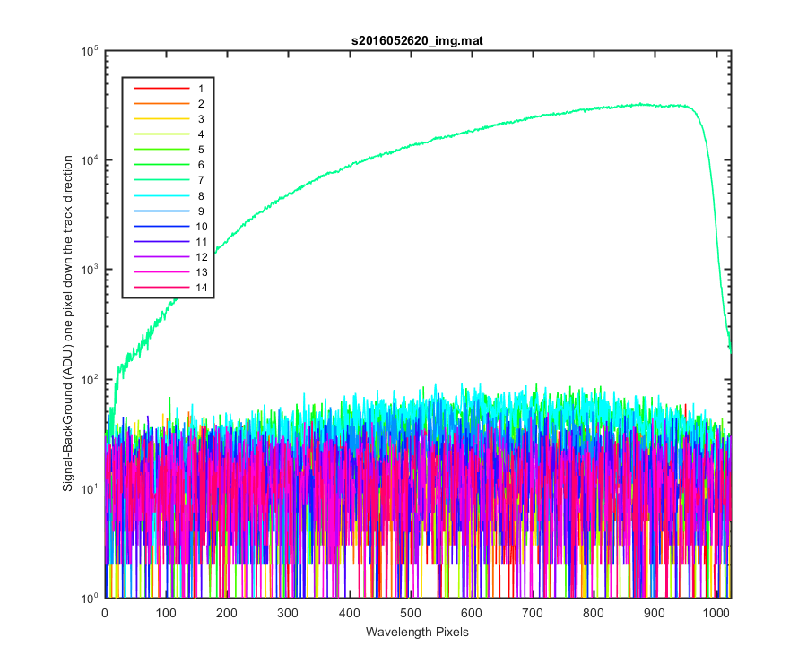Image resolution: width=807 pixels, height=672 pixels.
Task: Select legend entry 14 label
Action: pos(202,288)
